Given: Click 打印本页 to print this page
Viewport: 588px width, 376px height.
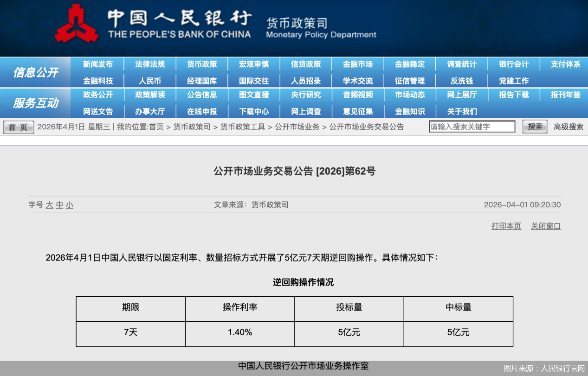Looking at the screenshot, I should (505, 226).
